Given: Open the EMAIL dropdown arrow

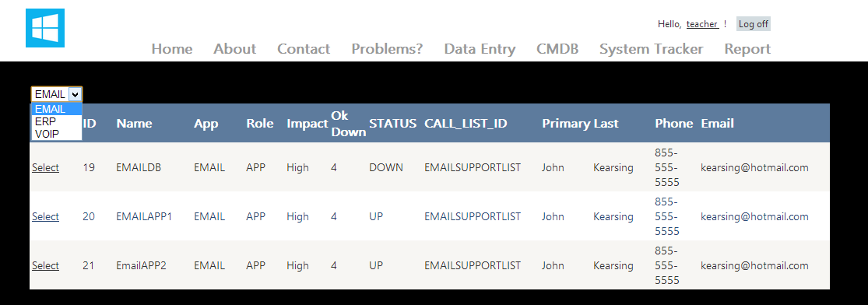Looking at the screenshot, I should pos(76,94).
